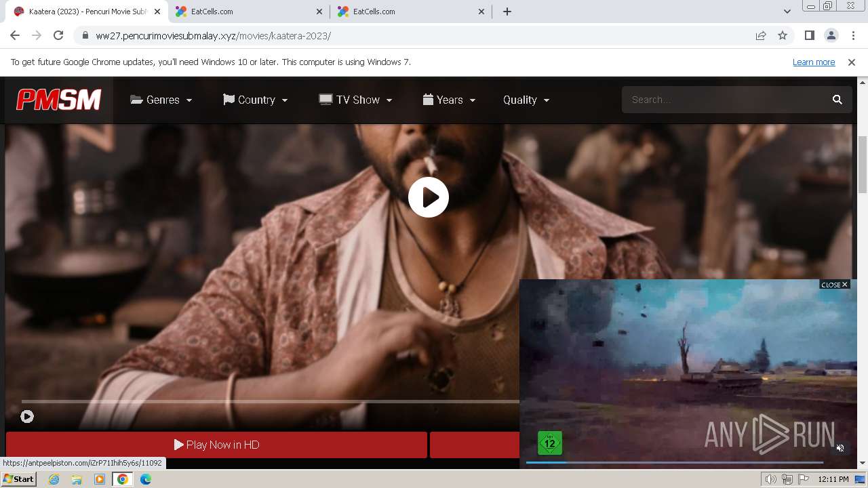Bookmark this page with star icon

[783, 36]
